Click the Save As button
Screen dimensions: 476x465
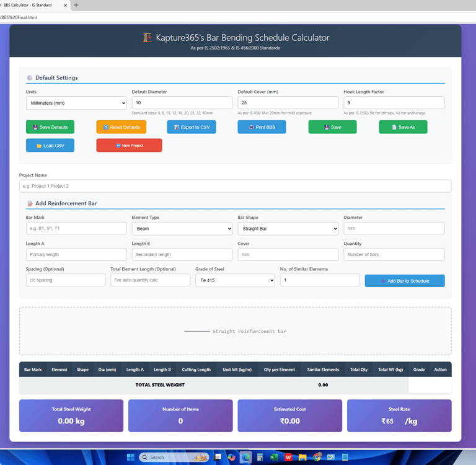(x=403, y=127)
